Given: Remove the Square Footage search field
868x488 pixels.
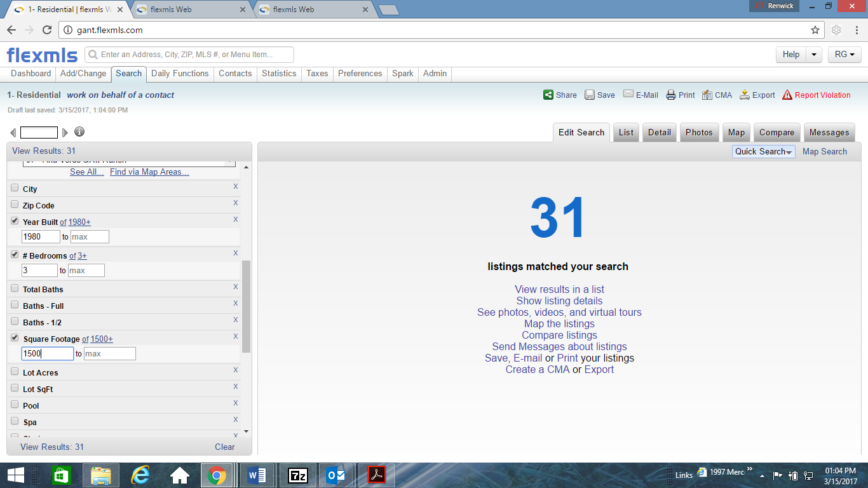Looking at the screenshot, I should point(236,336).
